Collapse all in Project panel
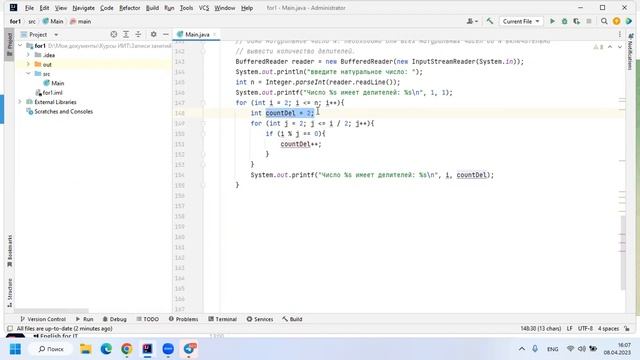This screenshot has height=360, width=640. (x=138, y=35)
